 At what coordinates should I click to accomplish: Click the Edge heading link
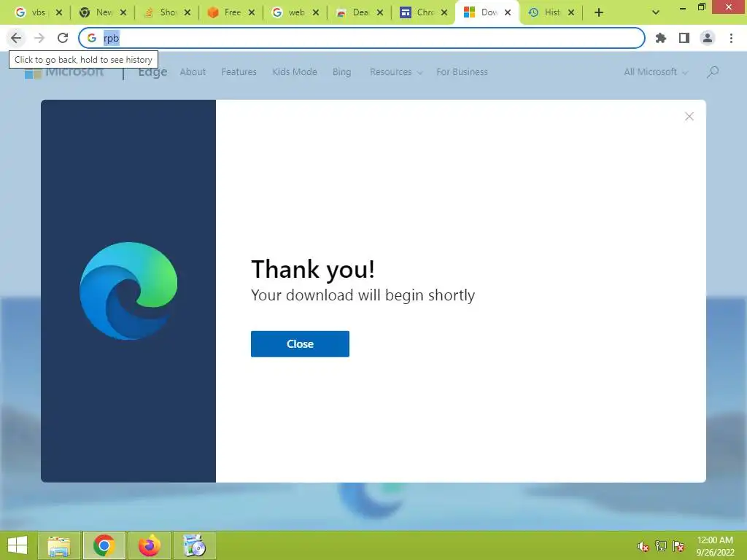coord(152,72)
